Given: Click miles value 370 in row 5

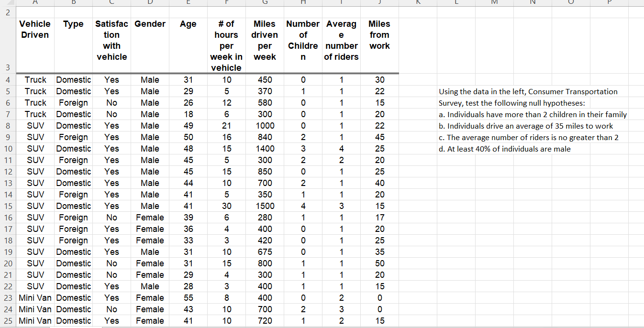Looking at the screenshot, I should pos(265,91).
